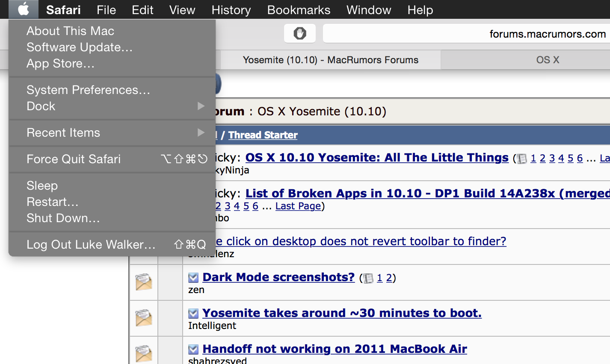This screenshot has height=364, width=610.
Task: Click checkmark icon before Handoff not working
Action: click(x=193, y=349)
